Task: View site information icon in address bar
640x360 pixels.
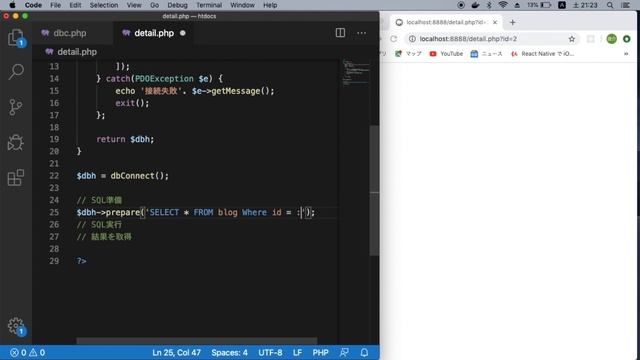Action: click(x=412, y=39)
